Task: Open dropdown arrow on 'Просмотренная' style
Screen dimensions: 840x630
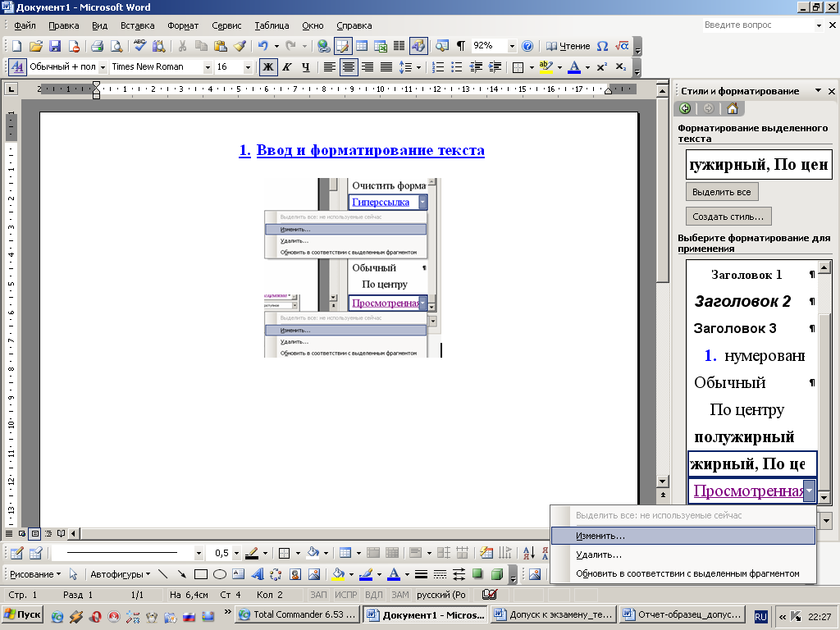Action: click(810, 491)
